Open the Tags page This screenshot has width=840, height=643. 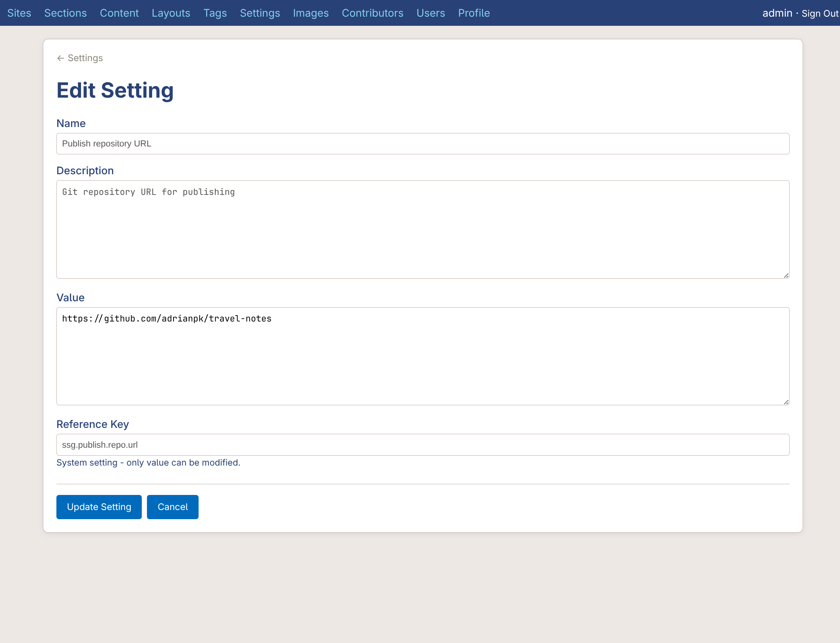coord(215,13)
